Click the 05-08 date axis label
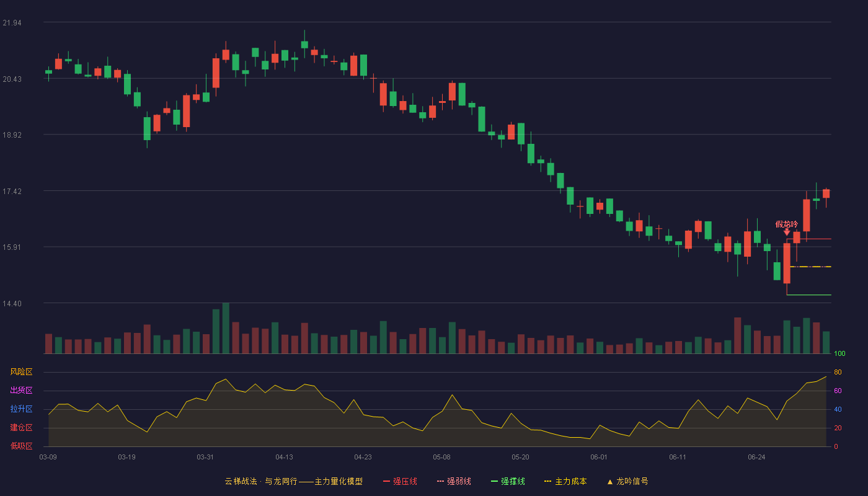 (441, 457)
